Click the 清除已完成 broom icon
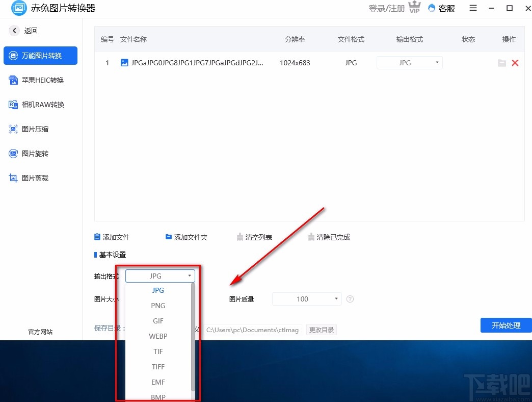 (311, 237)
